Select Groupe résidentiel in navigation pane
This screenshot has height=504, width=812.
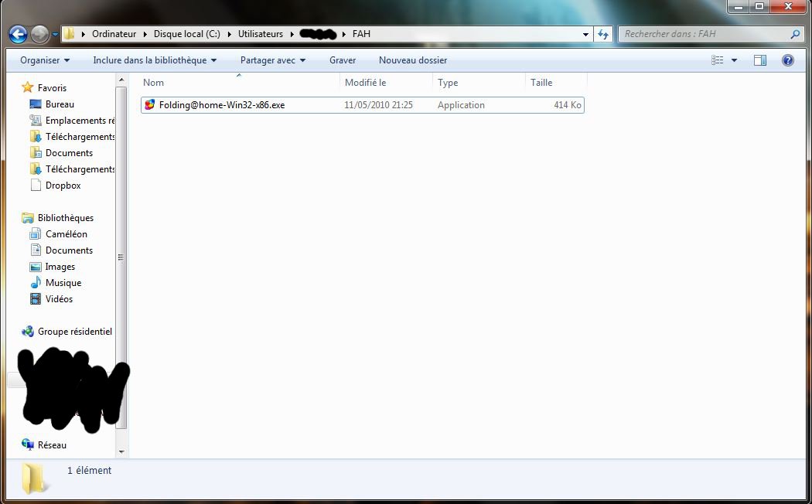point(74,332)
